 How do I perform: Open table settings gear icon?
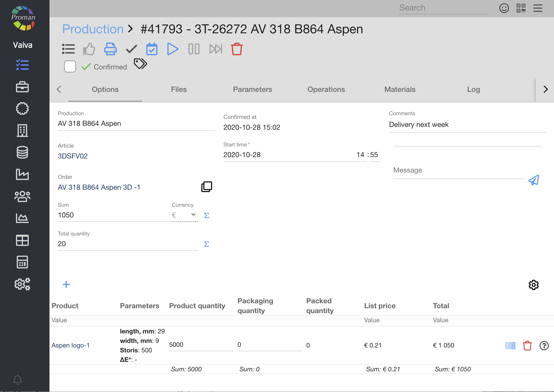533,285
